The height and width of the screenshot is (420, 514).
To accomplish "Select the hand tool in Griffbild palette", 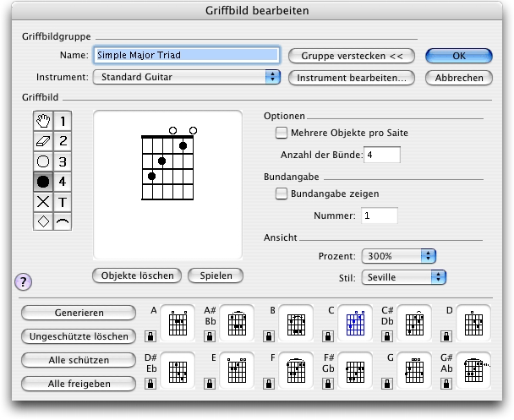I will 43,121.
